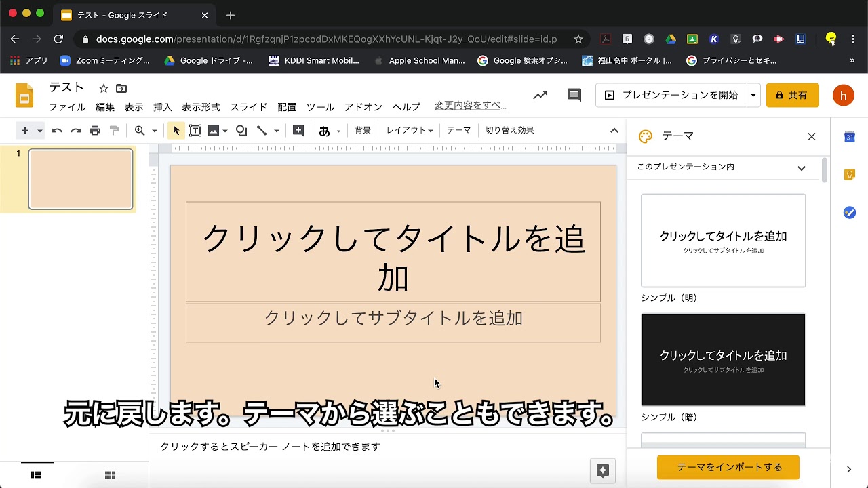Click the zoom magnifier icon
The width and height of the screenshot is (868, 488).
[140, 131]
